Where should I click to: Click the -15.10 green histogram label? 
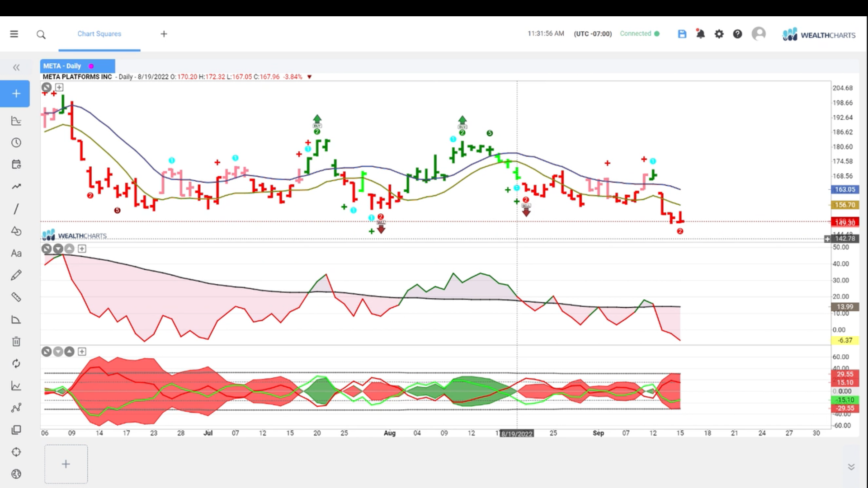click(x=844, y=400)
